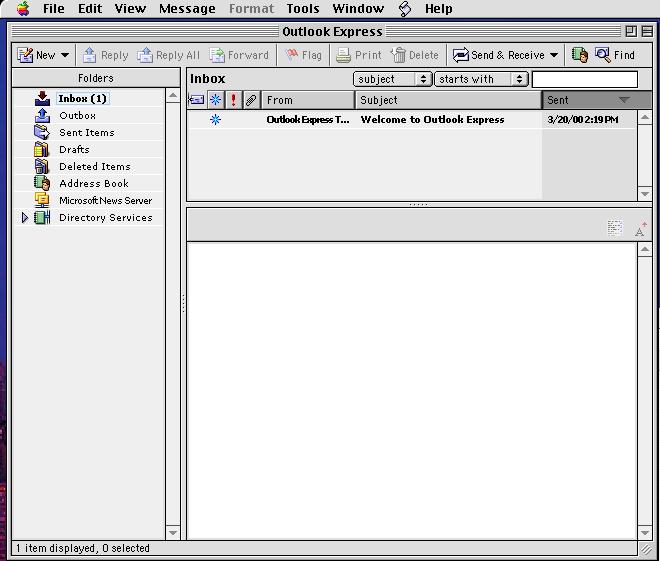Click the folder list scroll up arrow
This screenshot has height=561, width=660.
pos(173,96)
